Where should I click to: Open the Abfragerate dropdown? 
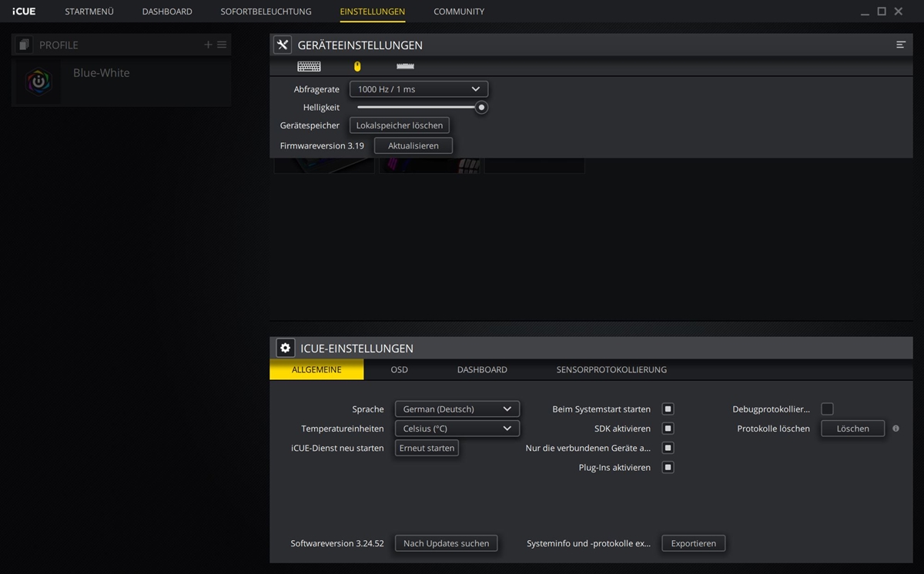pos(419,89)
